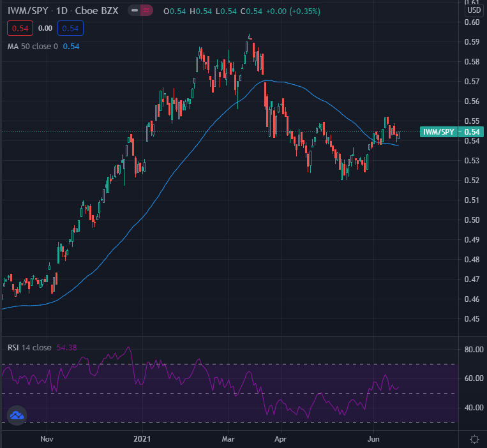Screen dimensions: 487x448
Task: Click the Cboe BZX exchange label
Action: click(96, 11)
